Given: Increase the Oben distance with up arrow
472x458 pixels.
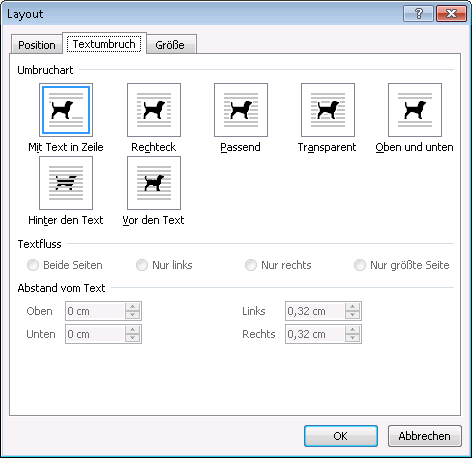Looking at the screenshot, I should tap(133, 307).
